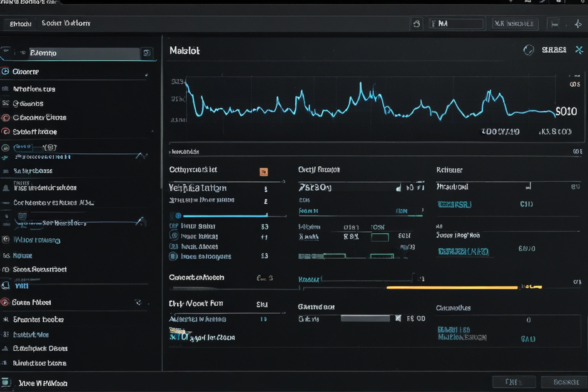Click the BOSRGE button at bottom right

point(565,382)
